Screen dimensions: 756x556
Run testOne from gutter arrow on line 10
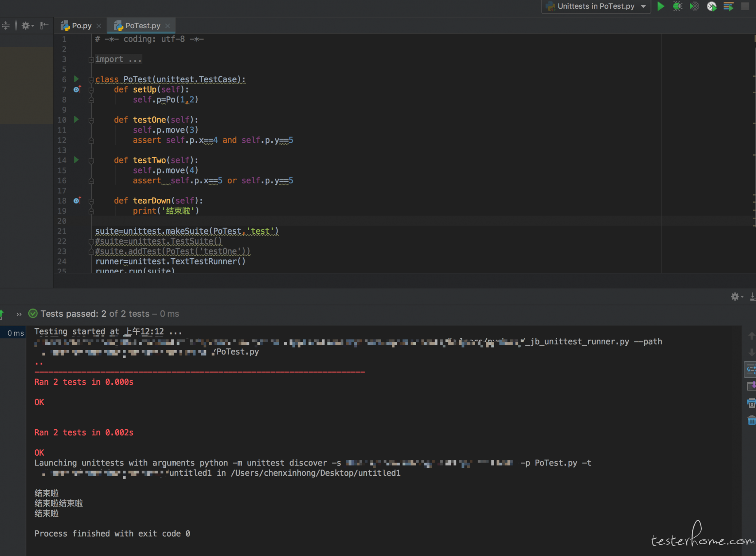(x=76, y=119)
